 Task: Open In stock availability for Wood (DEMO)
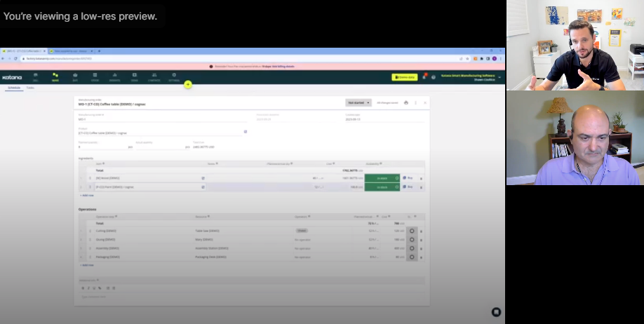[x=382, y=178]
